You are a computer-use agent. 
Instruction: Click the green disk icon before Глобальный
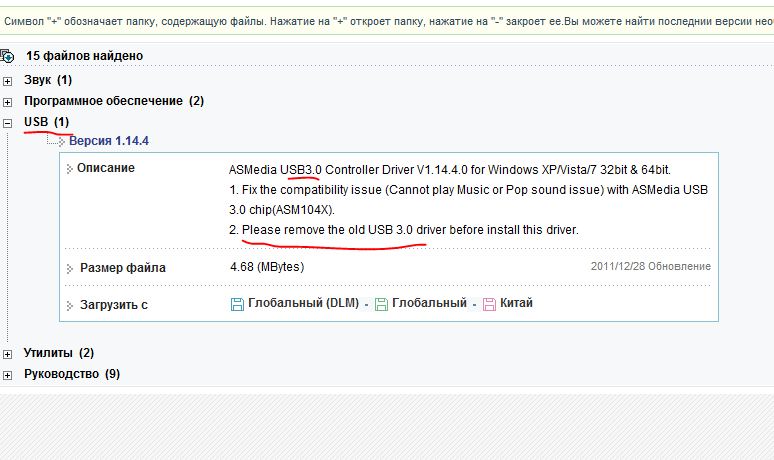(x=381, y=304)
